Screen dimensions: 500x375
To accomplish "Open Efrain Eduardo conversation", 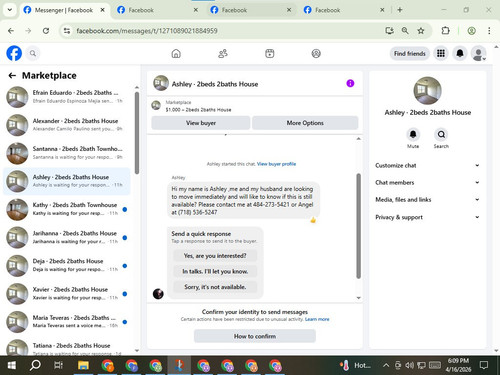I will click(67, 97).
